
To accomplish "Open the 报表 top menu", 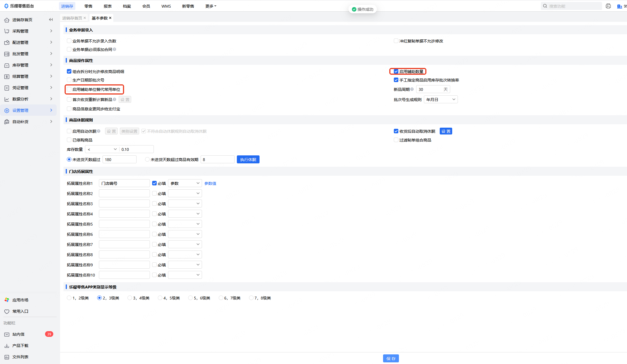I will tap(107, 6).
